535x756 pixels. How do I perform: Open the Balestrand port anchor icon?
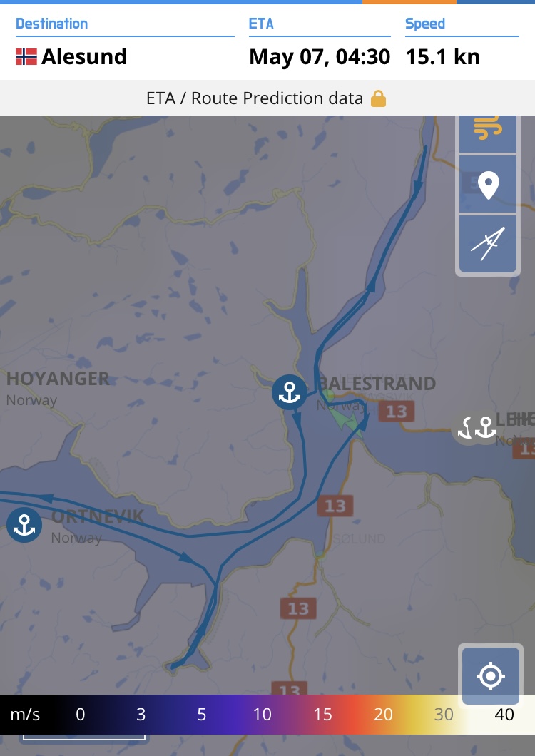290,392
